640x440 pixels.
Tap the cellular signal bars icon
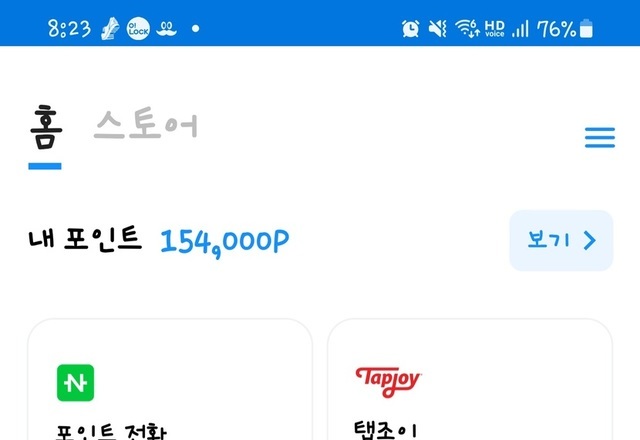[520, 29]
